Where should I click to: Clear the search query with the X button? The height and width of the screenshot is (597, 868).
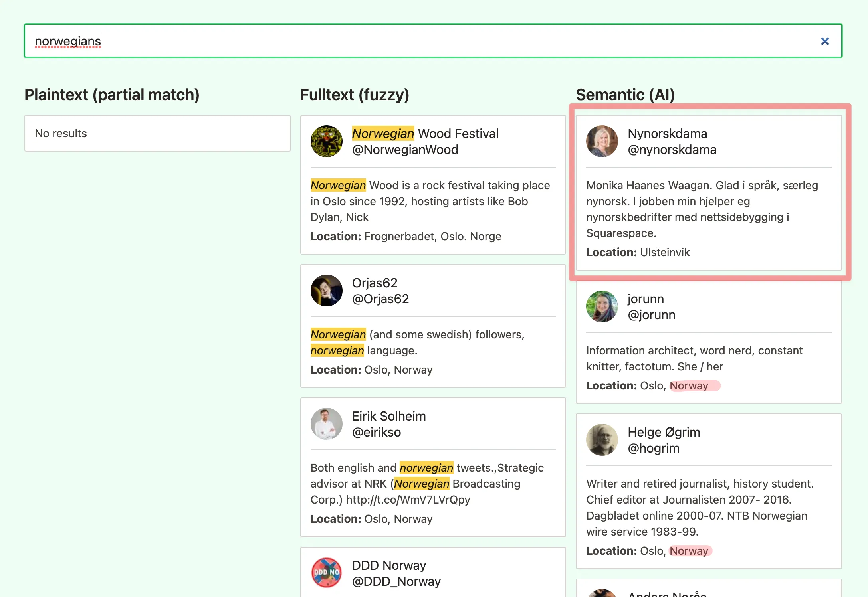coord(825,41)
